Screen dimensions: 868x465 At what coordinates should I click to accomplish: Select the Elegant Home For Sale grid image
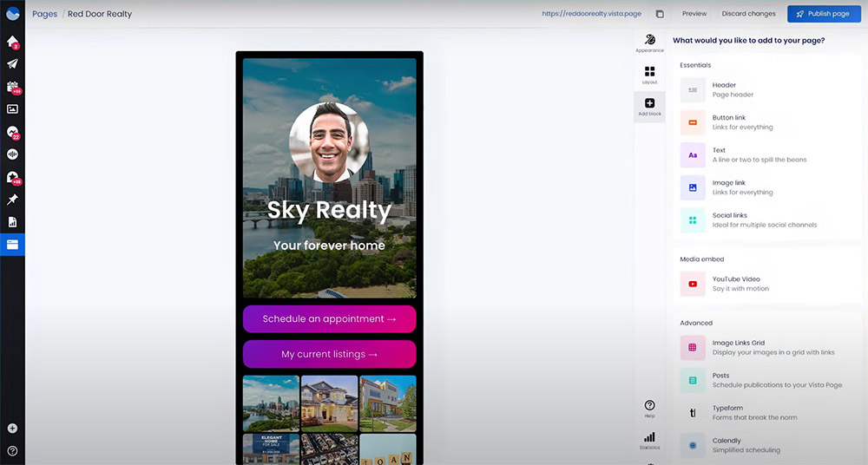click(x=271, y=449)
